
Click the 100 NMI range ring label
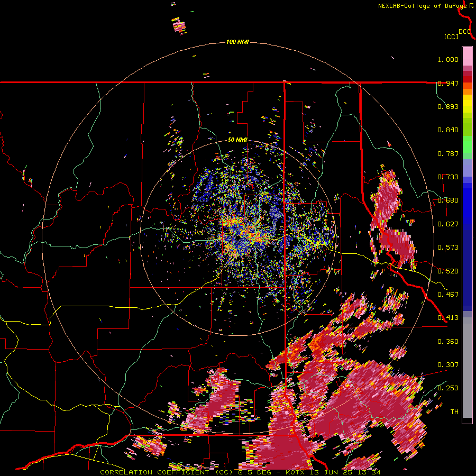point(237,42)
